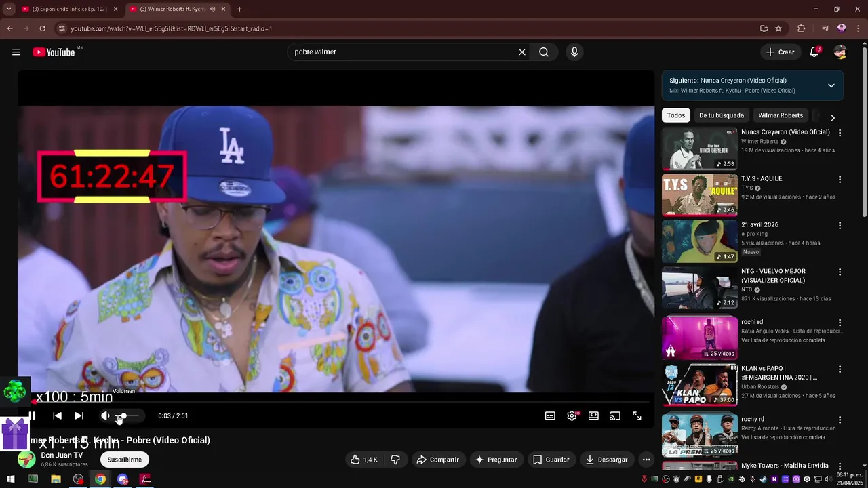Like the video with thumbs up
Screen dimensions: 868x488
tap(364, 460)
